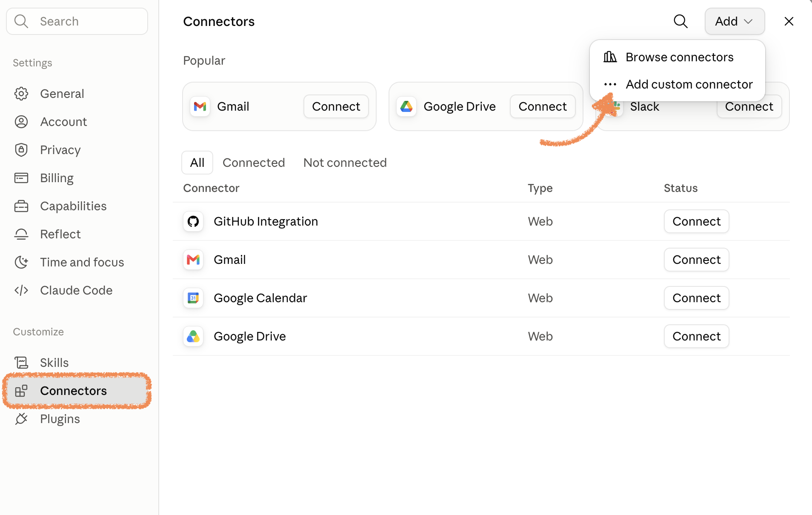Click the GitHub logo in connector list
The image size is (812, 515).
click(193, 221)
